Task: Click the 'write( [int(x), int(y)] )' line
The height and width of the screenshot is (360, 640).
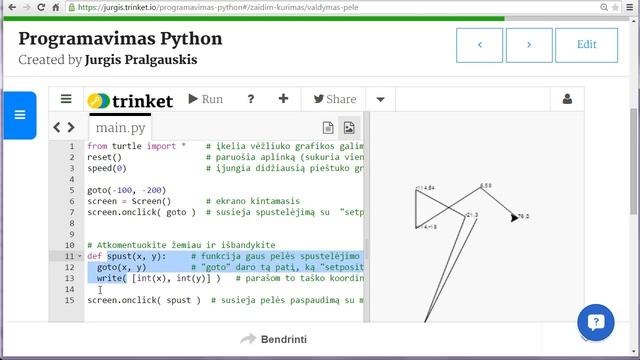Action: click(158, 278)
